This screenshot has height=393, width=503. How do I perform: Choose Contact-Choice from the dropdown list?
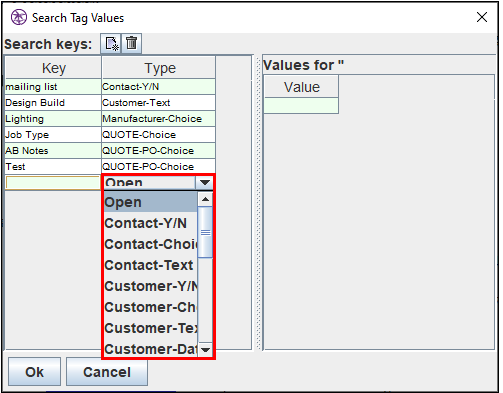click(150, 244)
